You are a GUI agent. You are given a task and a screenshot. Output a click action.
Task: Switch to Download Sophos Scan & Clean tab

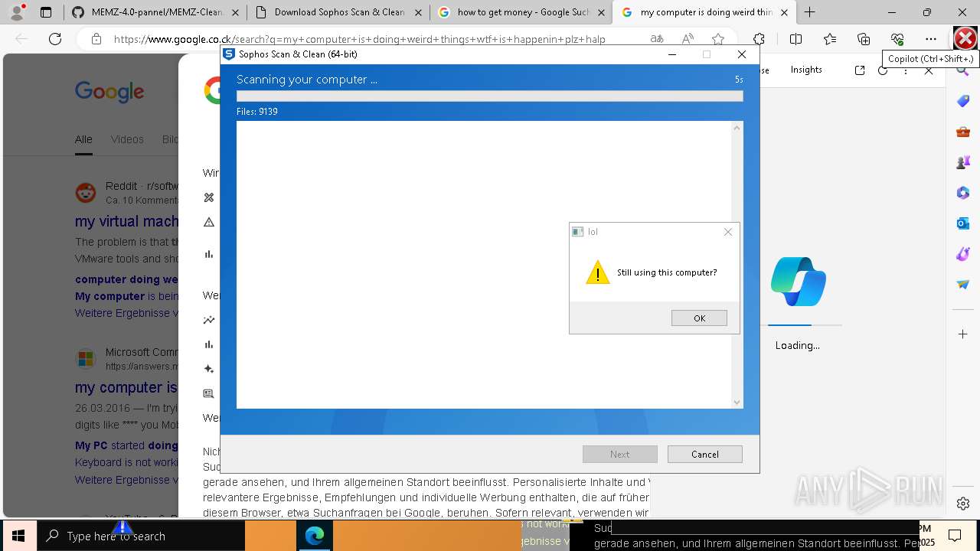339,12
